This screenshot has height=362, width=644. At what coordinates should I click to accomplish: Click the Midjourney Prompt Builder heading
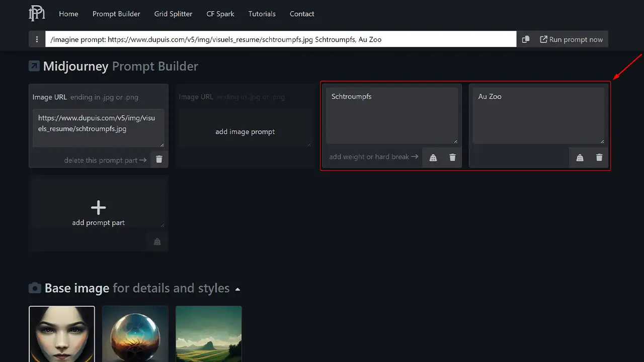coord(120,66)
